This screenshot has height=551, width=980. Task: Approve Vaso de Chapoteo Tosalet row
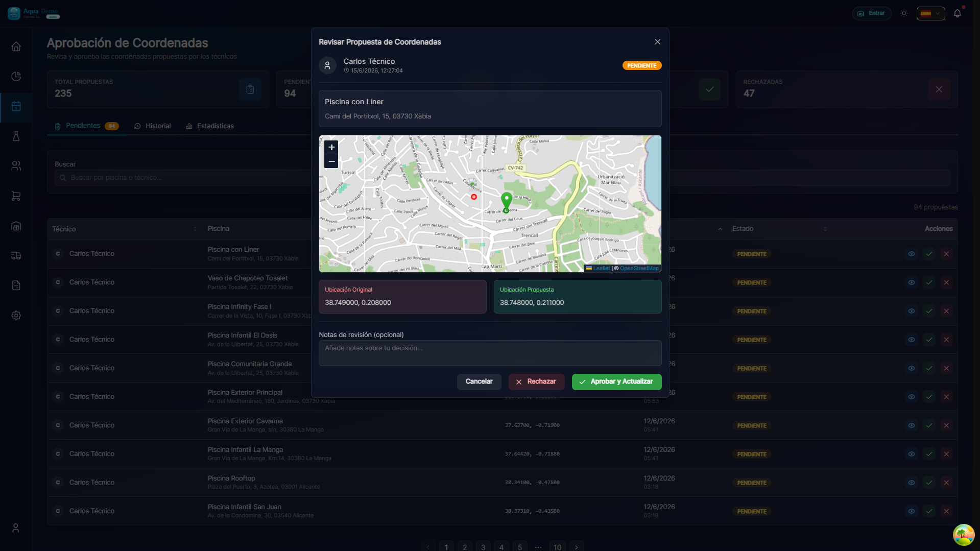[929, 282]
